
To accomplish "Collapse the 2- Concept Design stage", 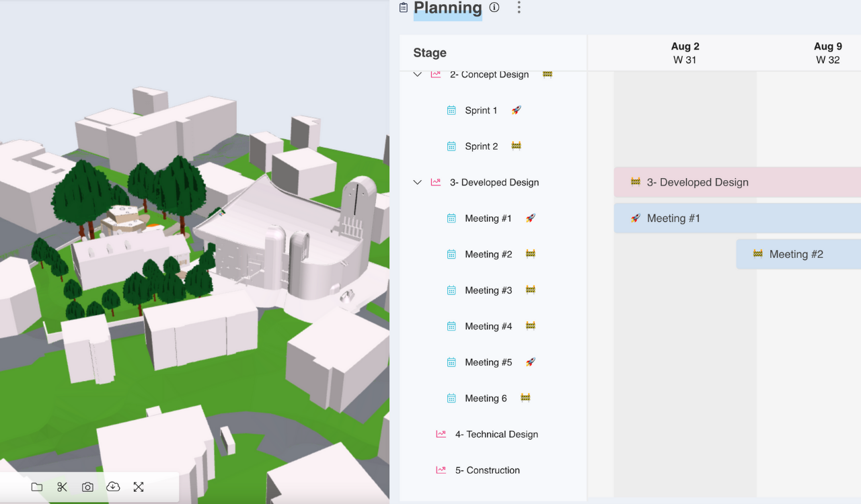I will [417, 74].
